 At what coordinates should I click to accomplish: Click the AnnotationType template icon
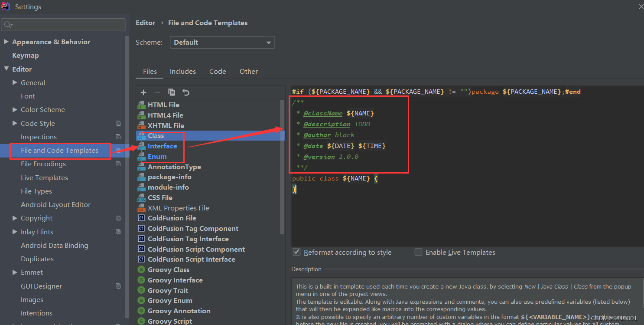pos(141,167)
